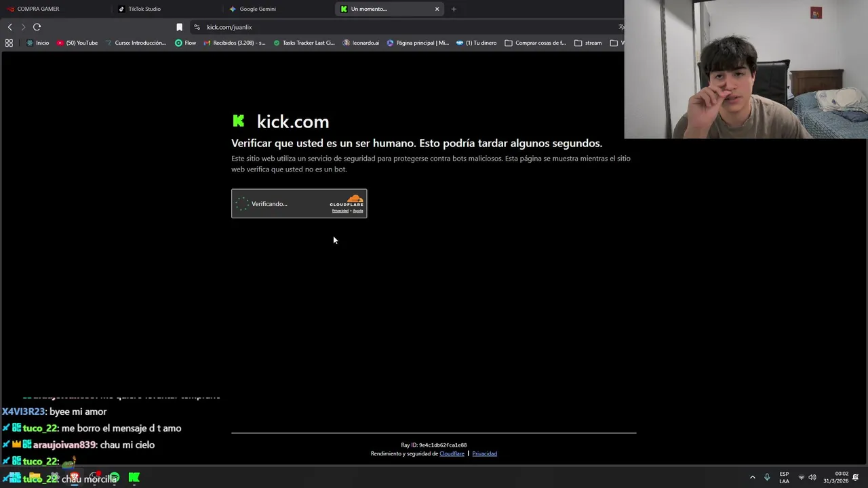The height and width of the screenshot is (488, 868).
Task: Click the address bar showing kick.com/juanlix
Action: (407, 27)
